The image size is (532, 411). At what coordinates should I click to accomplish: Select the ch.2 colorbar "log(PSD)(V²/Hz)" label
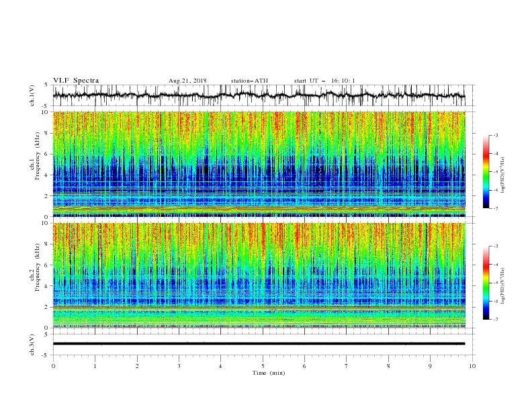(503, 285)
